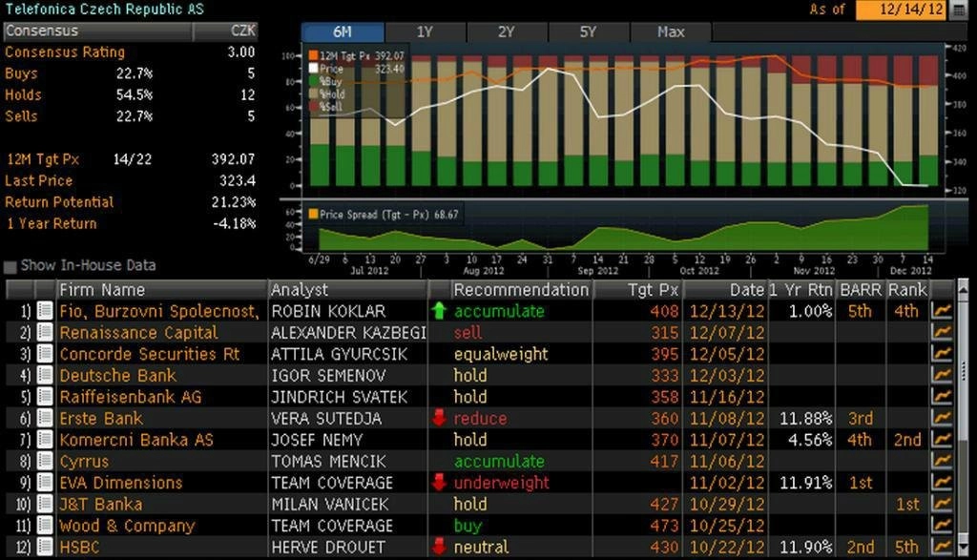Open Renaissance Capital firm link
Viewport: 977px width, 560px height.
(138, 332)
